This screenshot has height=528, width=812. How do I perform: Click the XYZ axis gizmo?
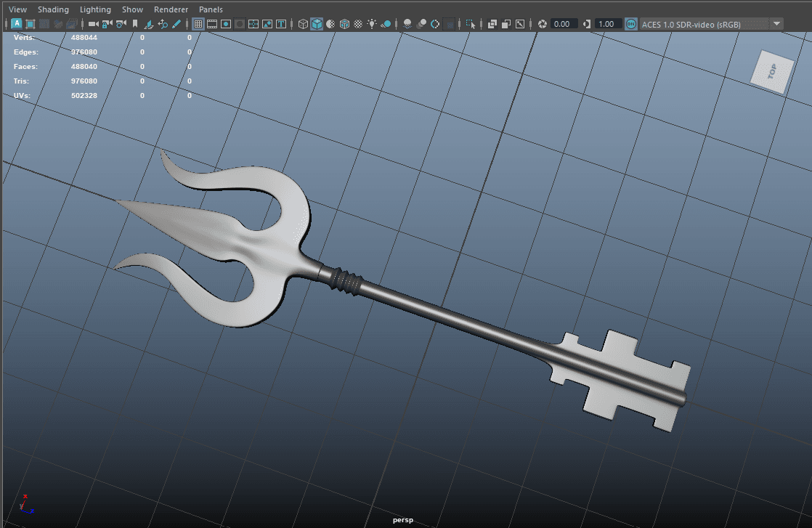26,504
